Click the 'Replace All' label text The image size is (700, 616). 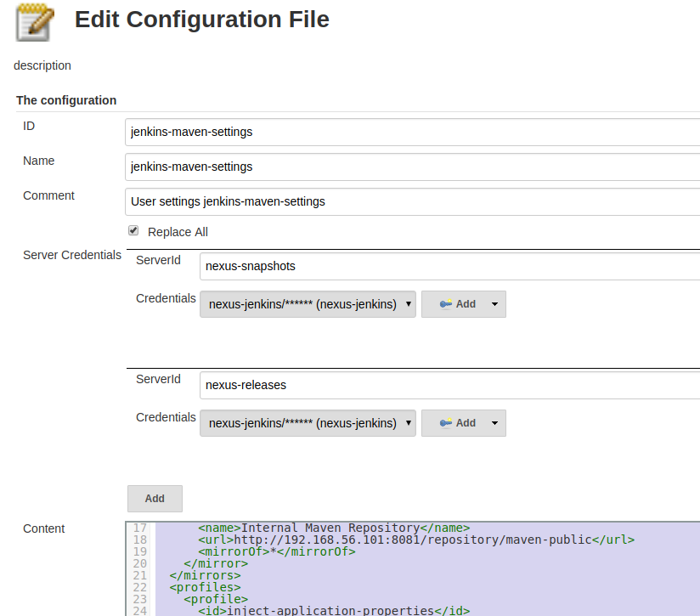coord(178,232)
